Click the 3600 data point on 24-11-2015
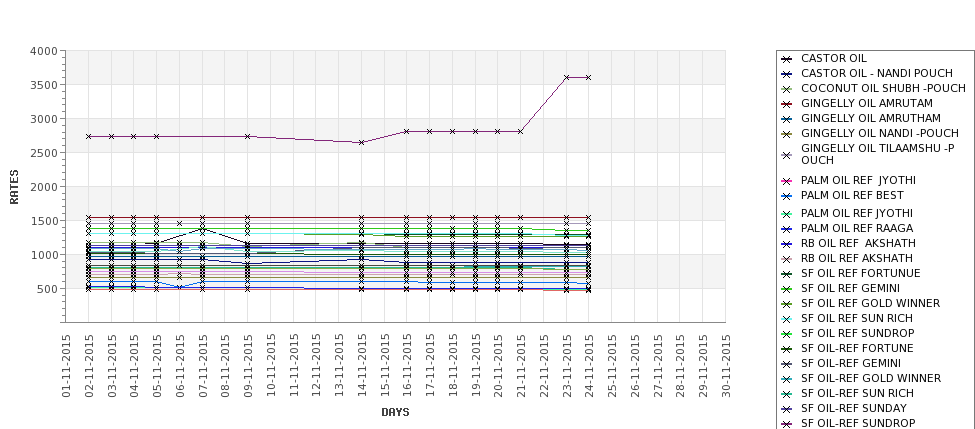 589,78
